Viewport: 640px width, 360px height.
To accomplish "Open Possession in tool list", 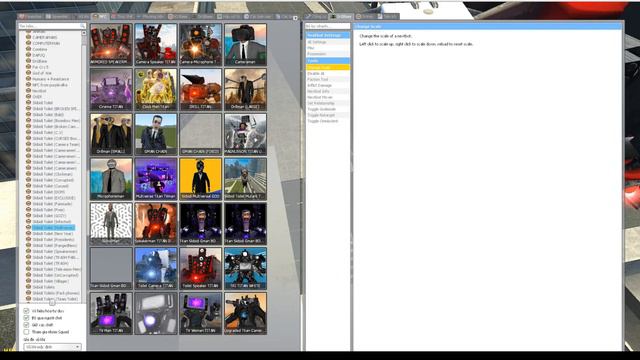I will (x=328, y=54).
